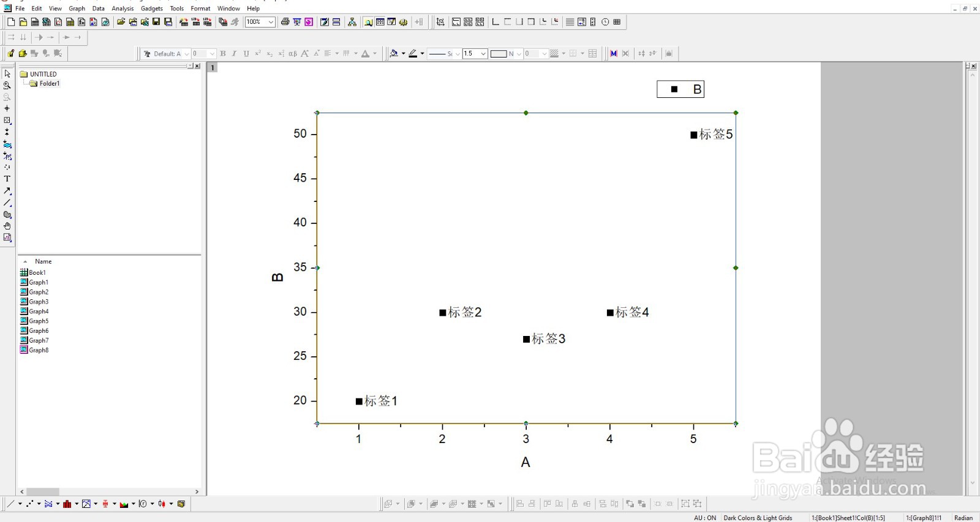Toggle Subscript formatting
Viewport: 980px width, 522px height.
coord(269,54)
